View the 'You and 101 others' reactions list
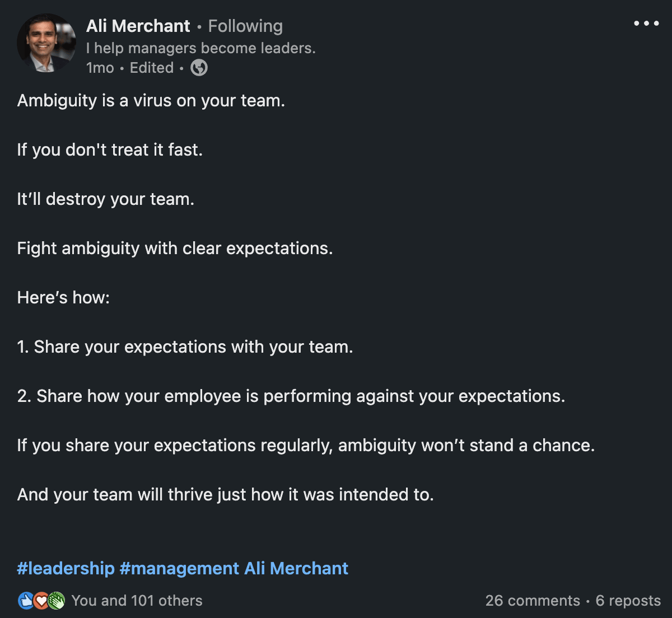 pyautogui.click(x=137, y=601)
